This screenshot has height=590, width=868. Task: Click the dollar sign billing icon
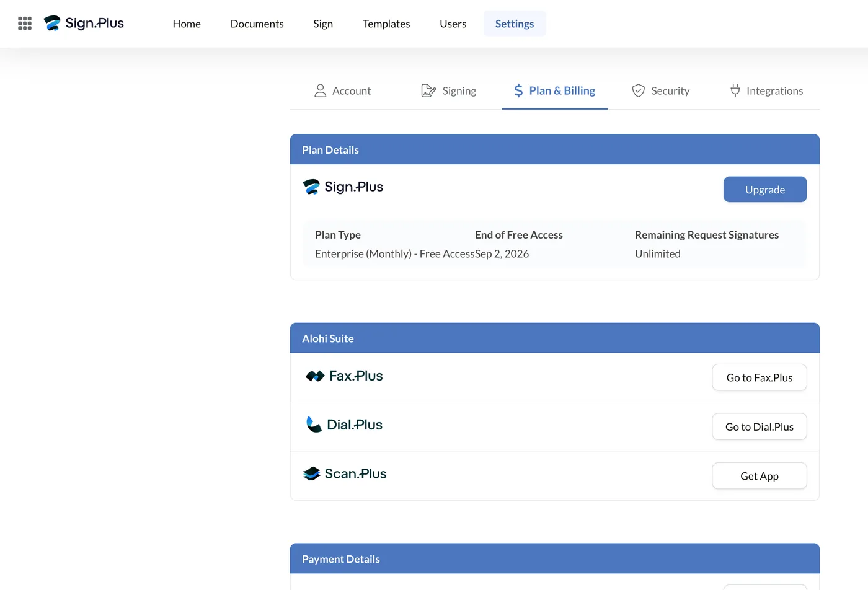[x=518, y=90]
